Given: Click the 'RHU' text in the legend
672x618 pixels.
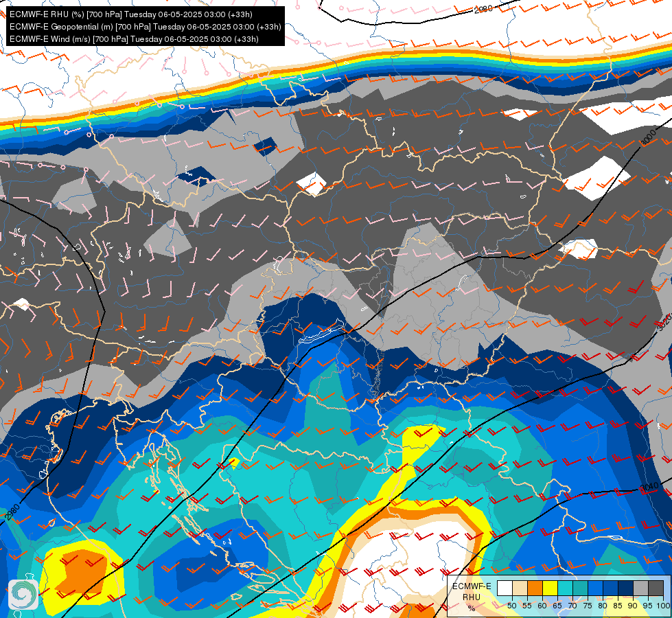Looking at the screenshot, I should 472,597.
